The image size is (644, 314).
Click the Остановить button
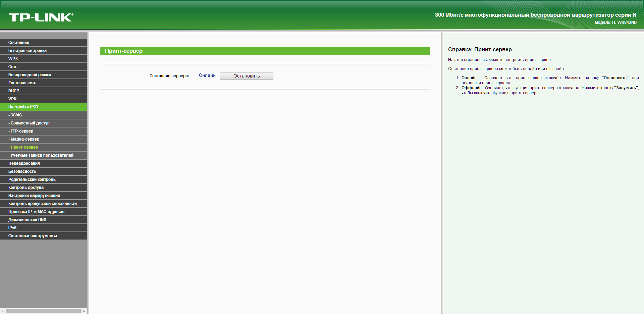click(x=247, y=76)
